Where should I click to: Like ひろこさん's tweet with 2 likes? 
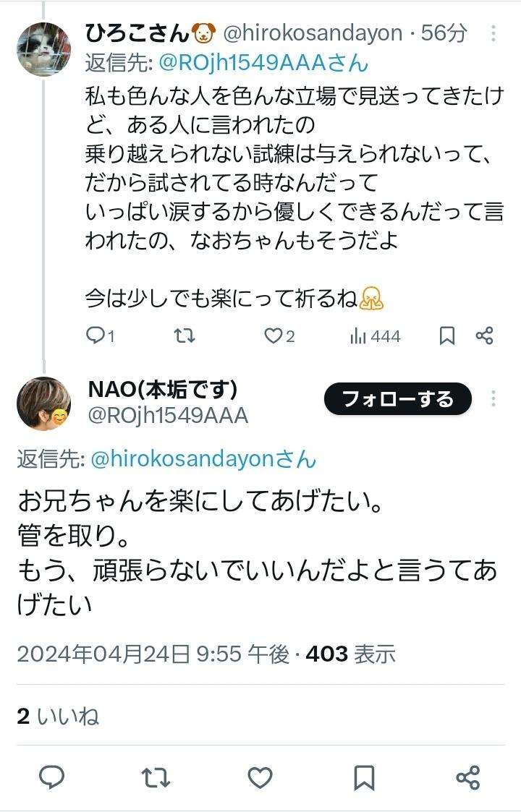[x=279, y=336]
